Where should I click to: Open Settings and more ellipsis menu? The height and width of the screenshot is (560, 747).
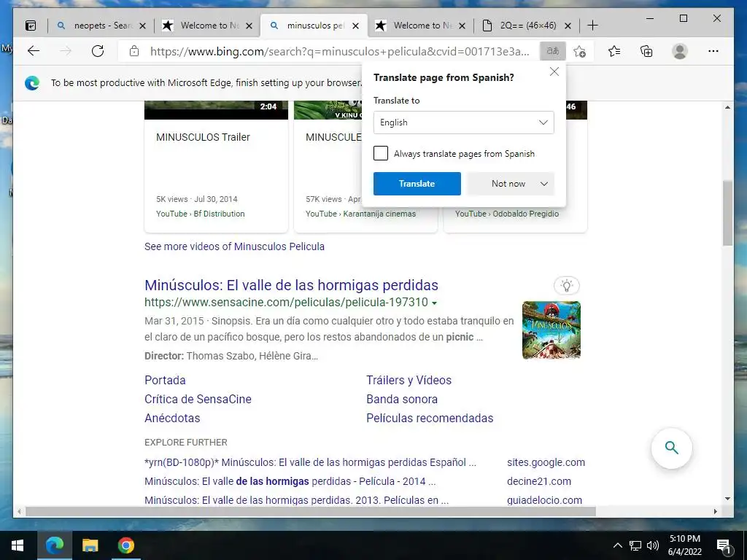pyautogui.click(x=713, y=51)
